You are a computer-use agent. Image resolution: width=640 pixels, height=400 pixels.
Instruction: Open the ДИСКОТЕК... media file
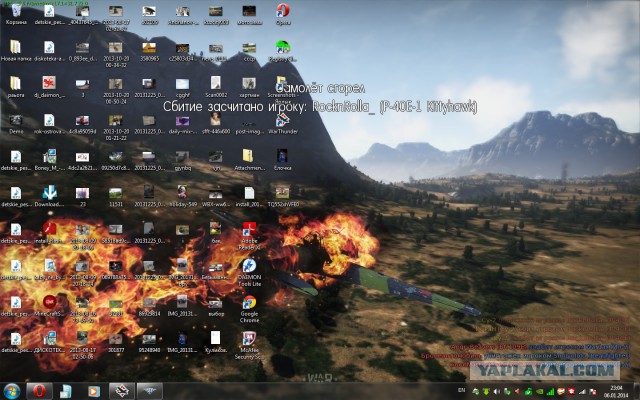coord(49,342)
